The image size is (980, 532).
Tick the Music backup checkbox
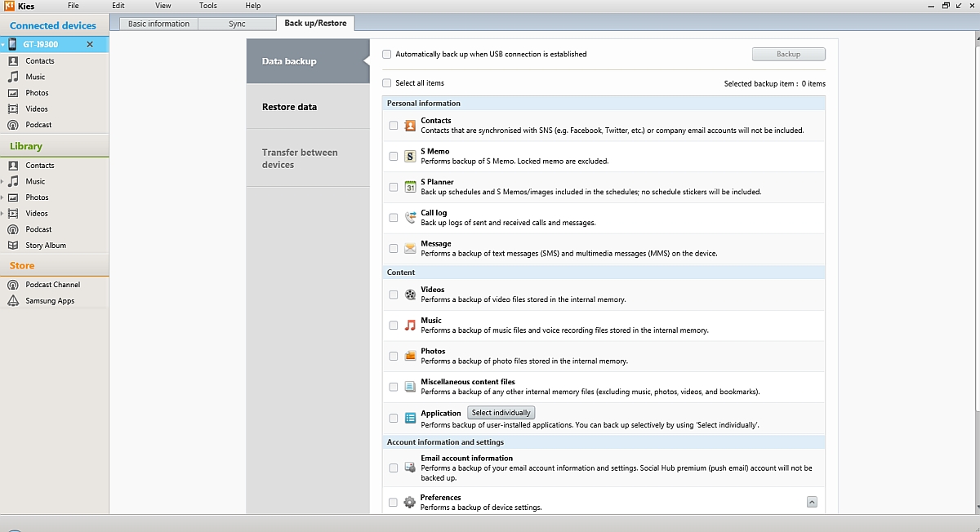(394, 325)
